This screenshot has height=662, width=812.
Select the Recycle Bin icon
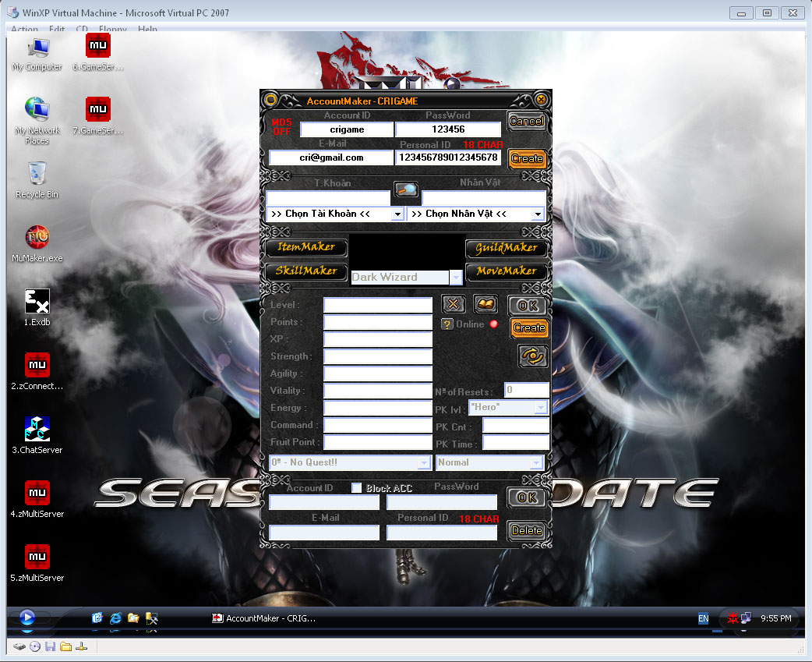coord(37,180)
